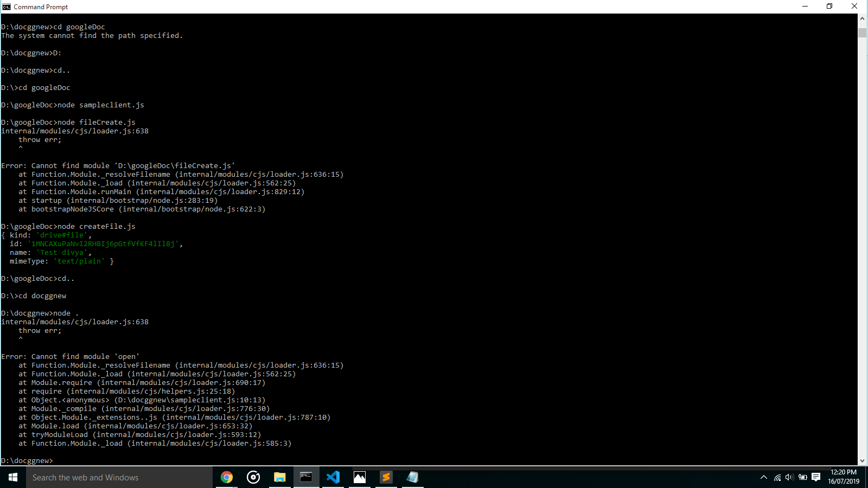The width and height of the screenshot is (868, 488).
Task: Open the volume slider via the speaker icon
Action: [789, 478]
